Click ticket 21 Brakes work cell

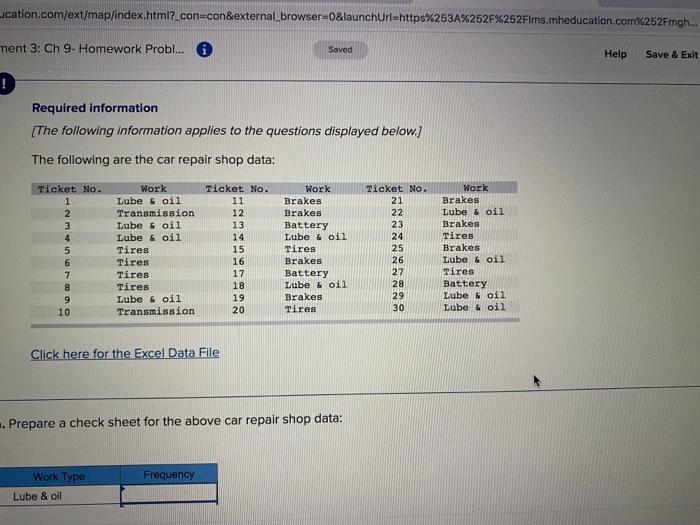coord(461,200)
